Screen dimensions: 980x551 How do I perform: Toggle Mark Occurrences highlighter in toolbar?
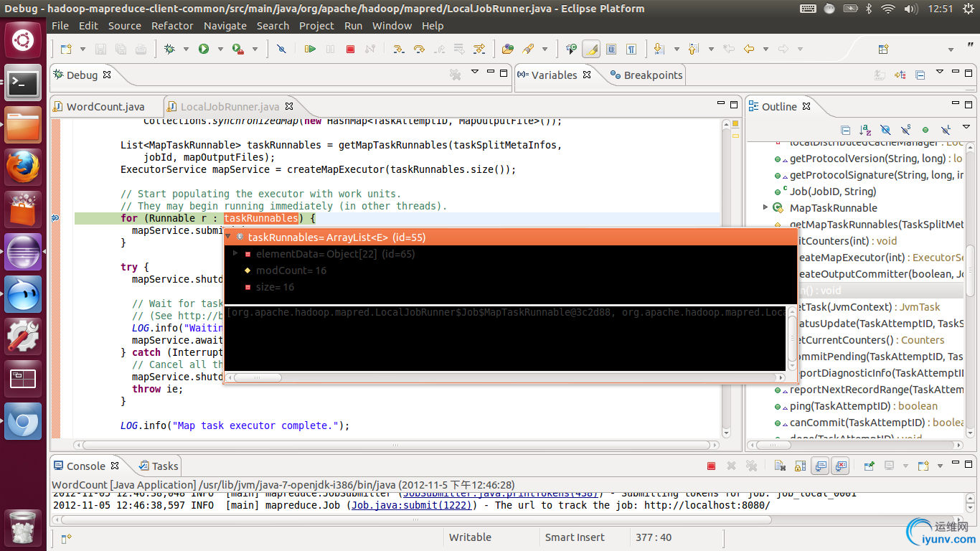tap(591, 49)
